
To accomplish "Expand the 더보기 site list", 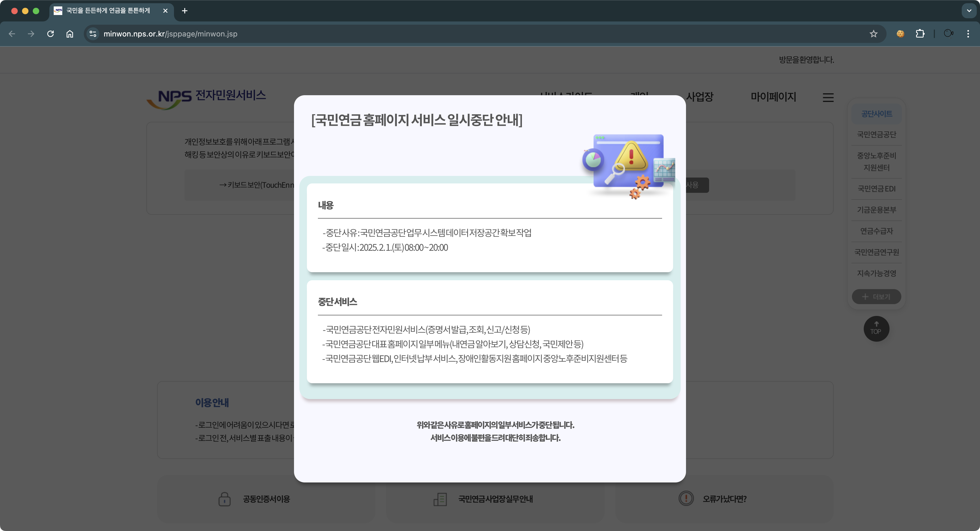I will coord(876,297).
